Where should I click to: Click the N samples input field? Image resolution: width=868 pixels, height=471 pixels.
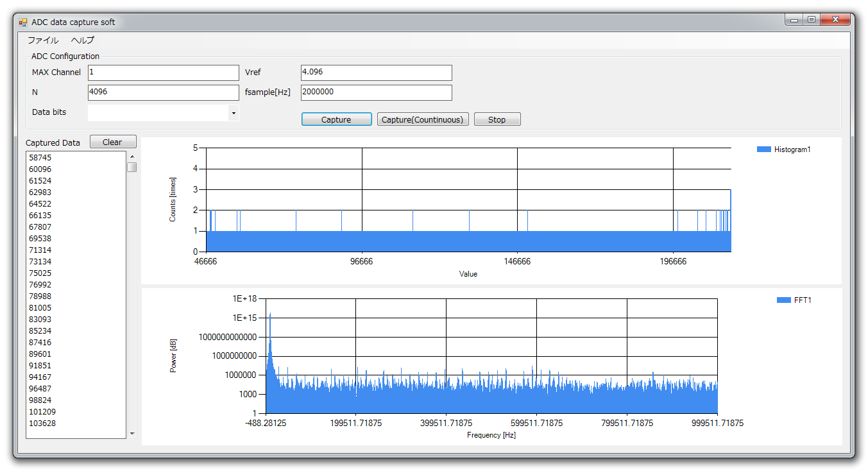[163, 92]
